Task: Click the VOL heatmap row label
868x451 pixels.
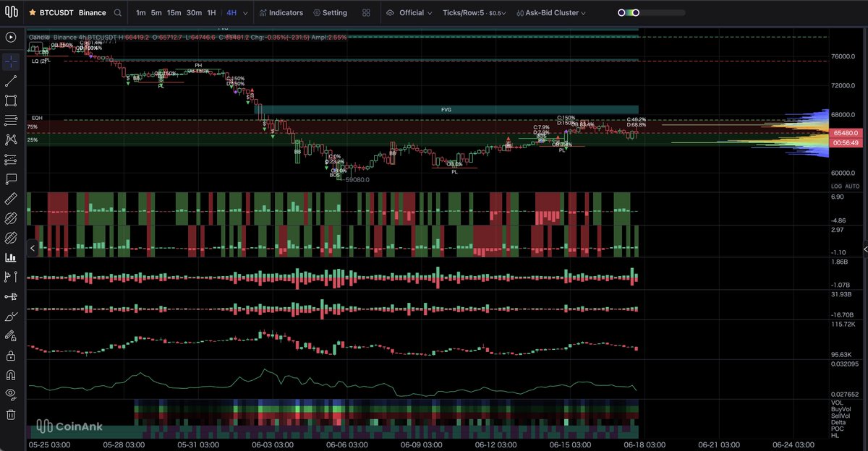Action: [837, 403]
